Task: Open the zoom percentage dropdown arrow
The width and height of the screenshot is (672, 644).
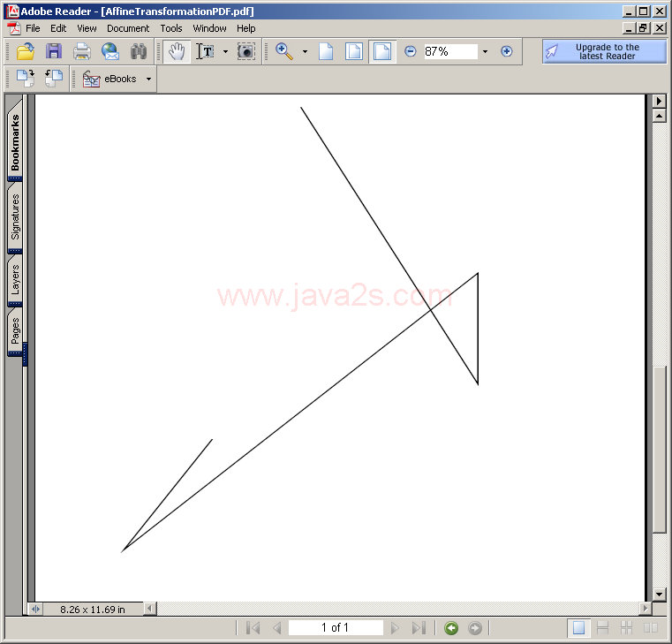Action: (x=485, y=51)
